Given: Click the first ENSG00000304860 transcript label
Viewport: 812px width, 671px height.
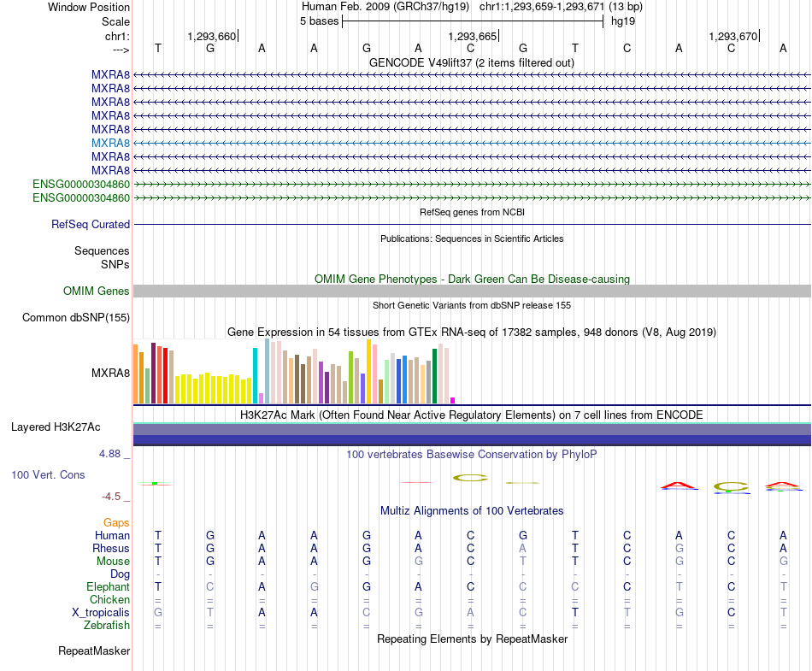Looking at the screenshot, I should tap(81, 184).
